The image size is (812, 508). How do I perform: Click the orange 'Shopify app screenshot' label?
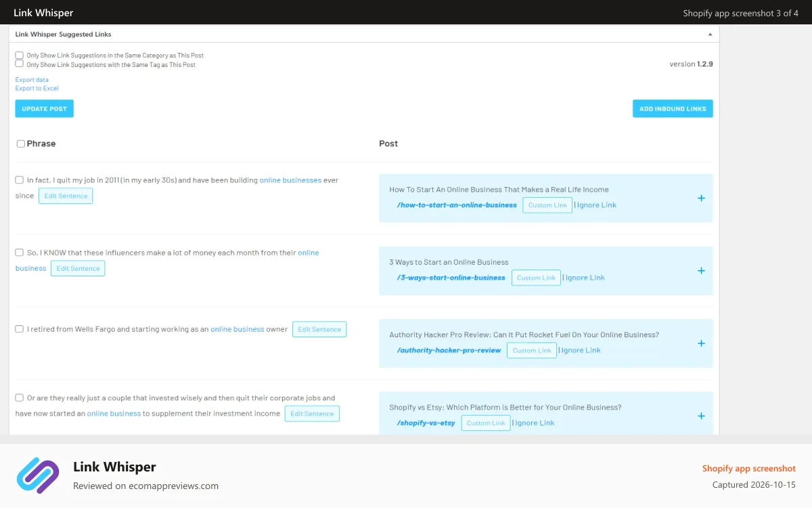pos(749,468)
